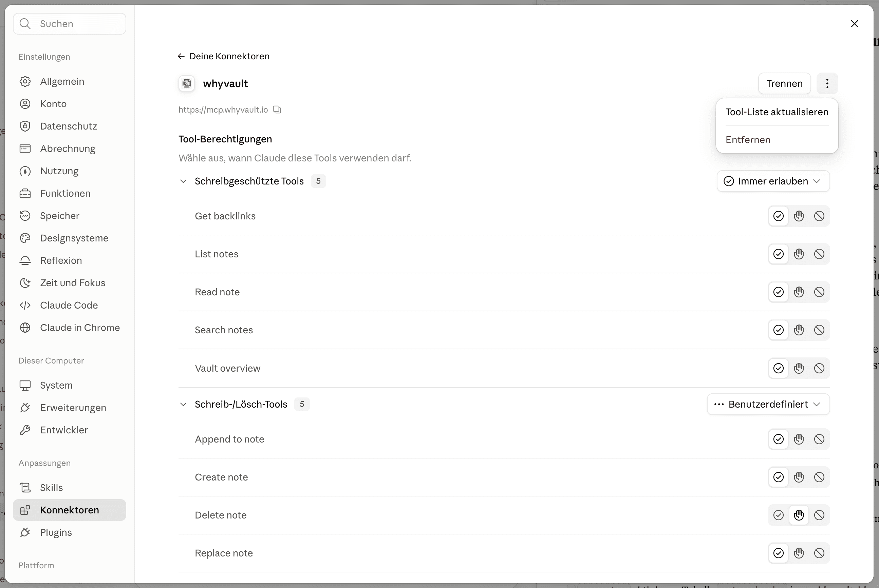Screen dimensions: 879x588
Task: Click the whyvault connector logo icon
Action: 187,83
